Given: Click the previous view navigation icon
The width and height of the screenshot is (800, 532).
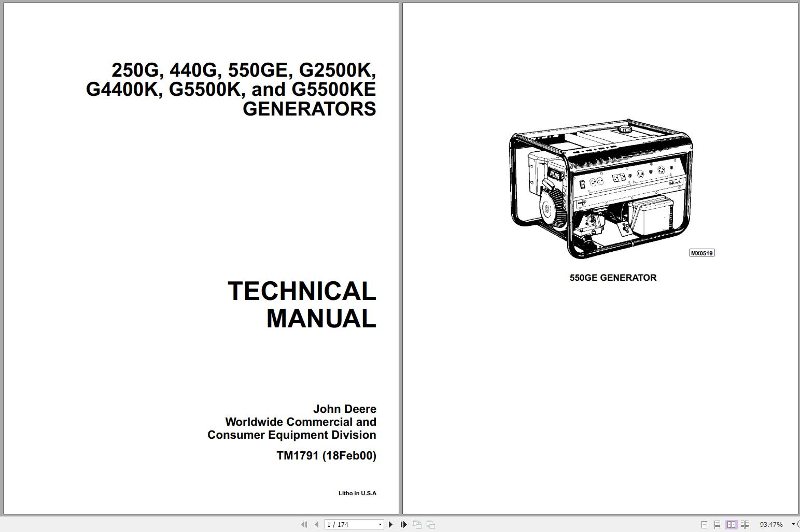Looking at the screenshot, I should tap(417, 524).
